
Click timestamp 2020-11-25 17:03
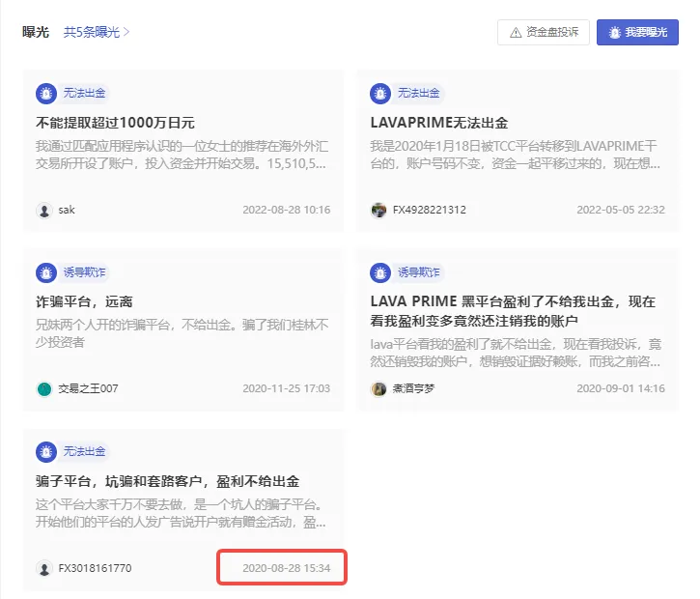pos(286,388)
